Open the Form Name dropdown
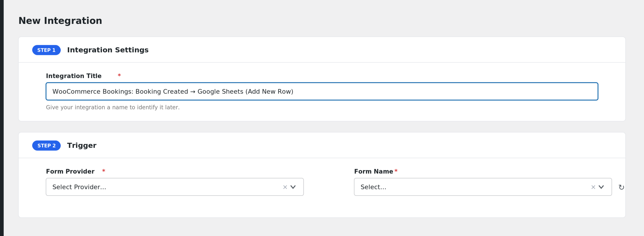This screenshot has height=236, width=644. 483,187
